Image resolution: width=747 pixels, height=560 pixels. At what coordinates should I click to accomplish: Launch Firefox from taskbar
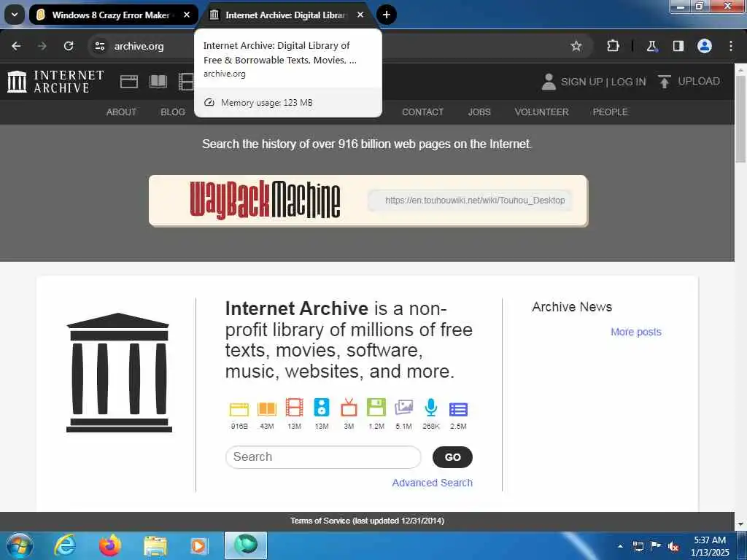tap(110, 545)
